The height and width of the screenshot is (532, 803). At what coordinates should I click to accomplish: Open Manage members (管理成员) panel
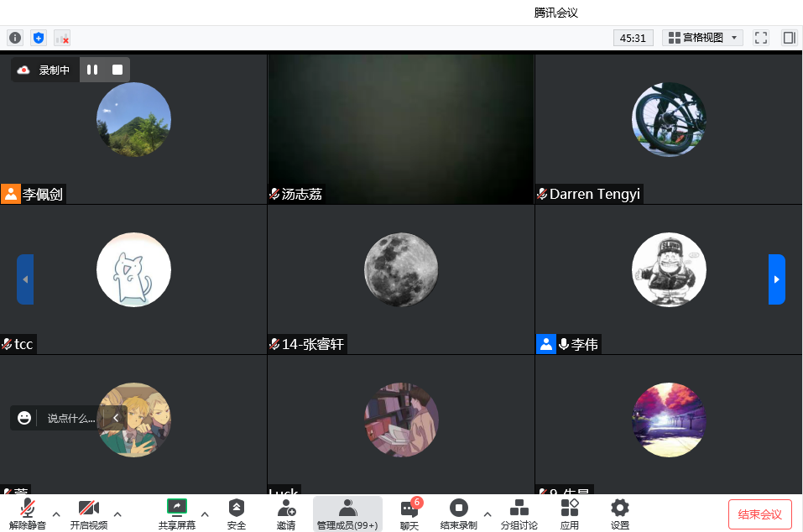click(x=347, y=514)
